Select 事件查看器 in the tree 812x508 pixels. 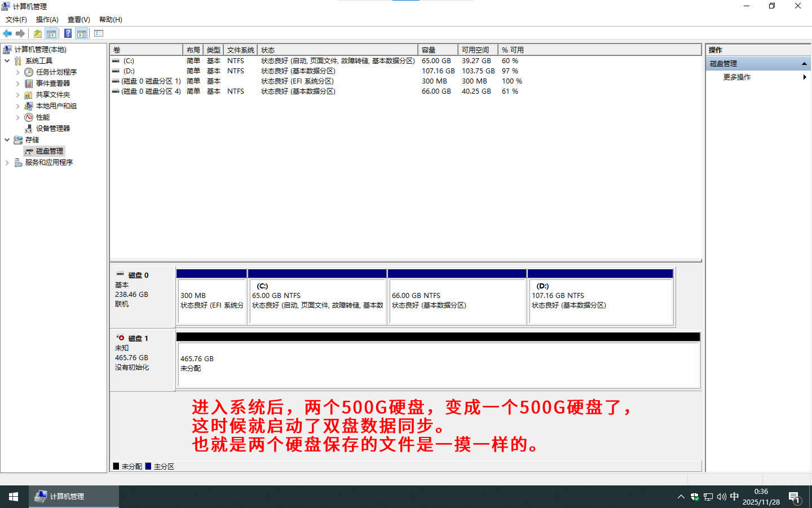coord(52,83)
